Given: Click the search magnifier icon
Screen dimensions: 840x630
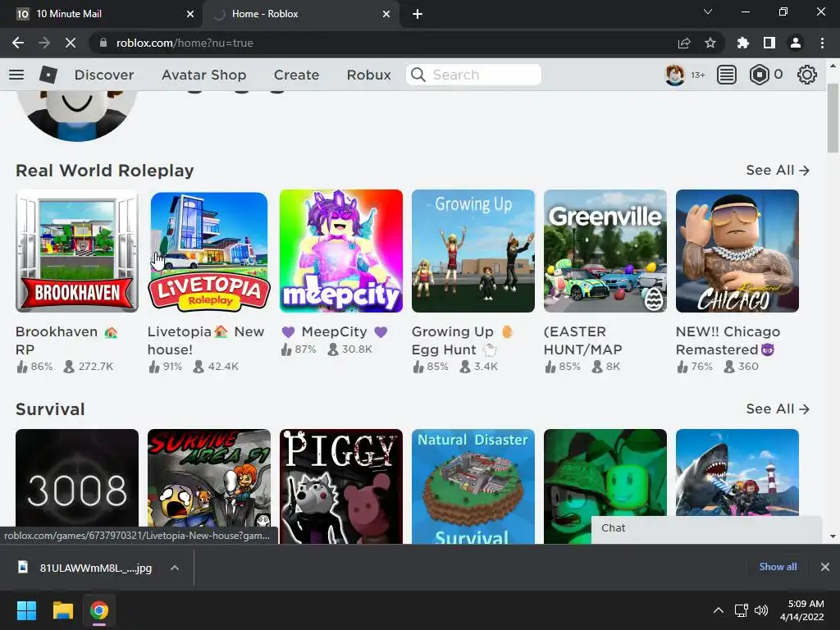Looking at the screenshot, I should pos(418,75).
